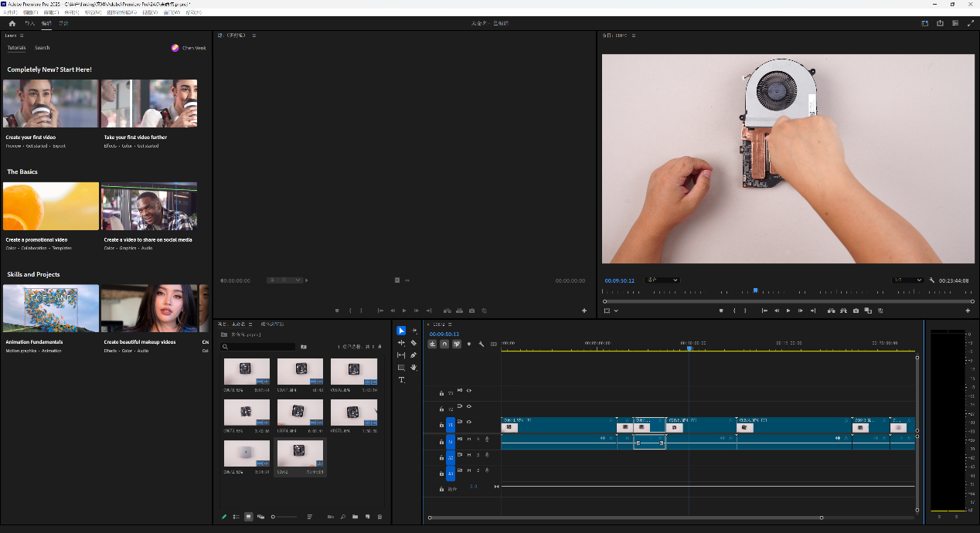
Task: Lock the V1 video track
Action: coord(441,424)
